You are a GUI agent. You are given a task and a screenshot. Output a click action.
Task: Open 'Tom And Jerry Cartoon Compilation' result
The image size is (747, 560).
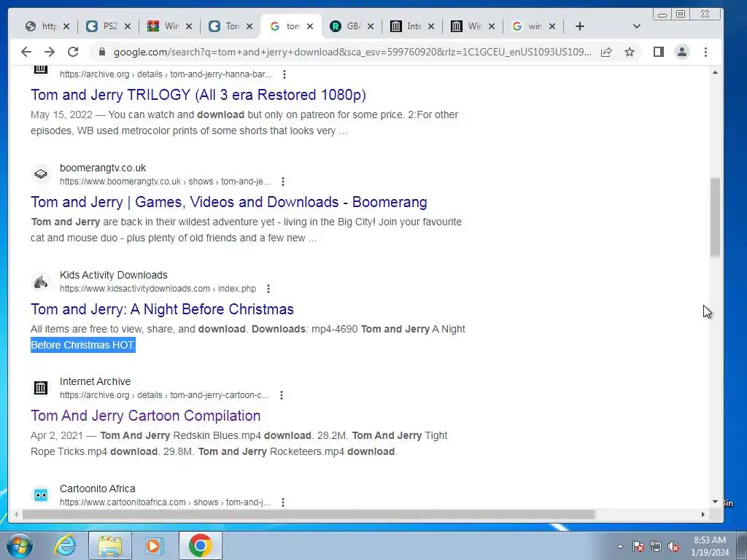point(145,416)
